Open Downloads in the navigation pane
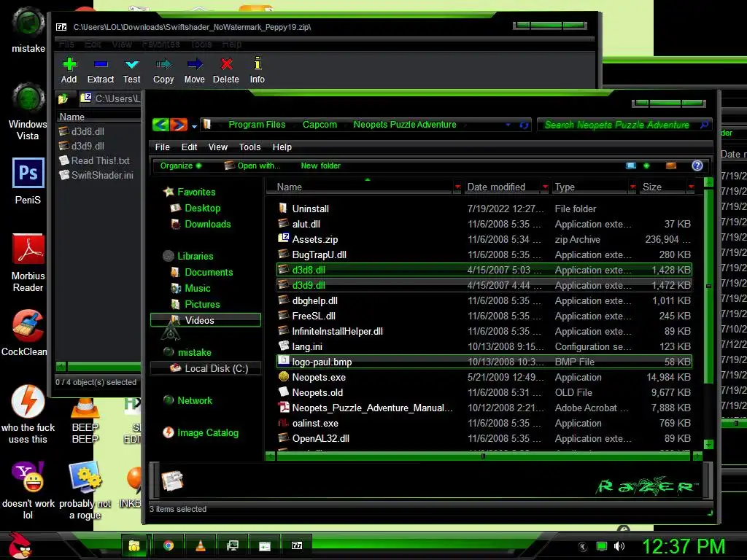Image resolution: width=747 pixels, height=560 pixels. coord(201,225)
